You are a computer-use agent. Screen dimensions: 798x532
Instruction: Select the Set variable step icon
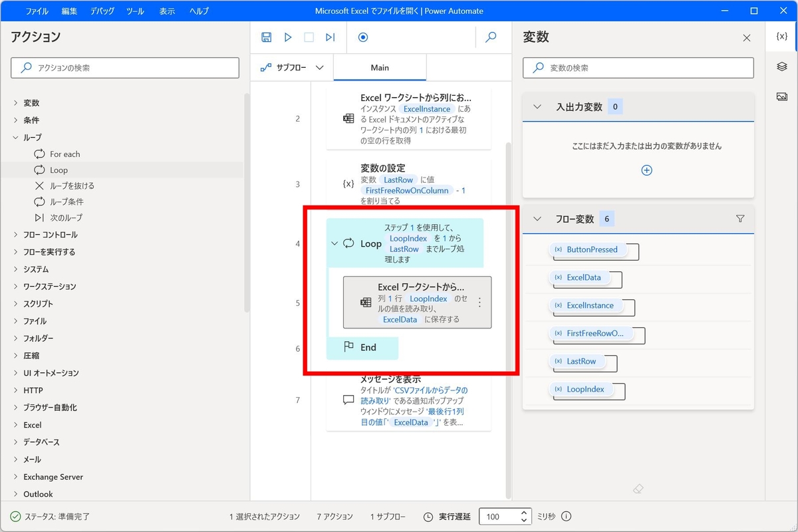click(x=348, y=184)
